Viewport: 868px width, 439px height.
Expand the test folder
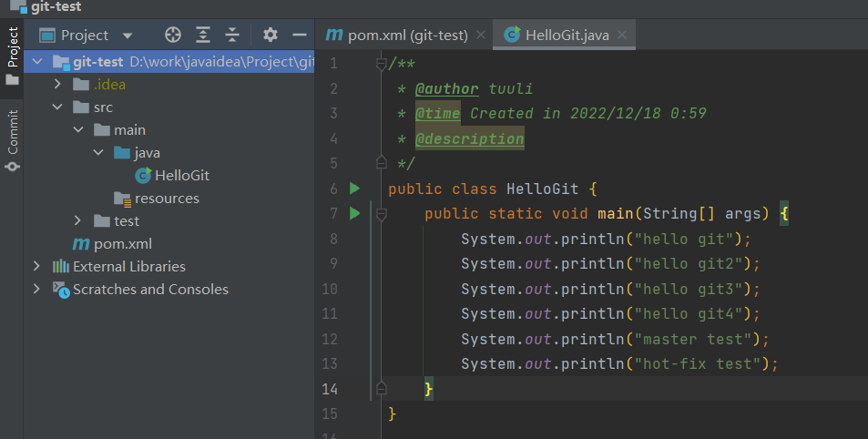pos(79,221)
